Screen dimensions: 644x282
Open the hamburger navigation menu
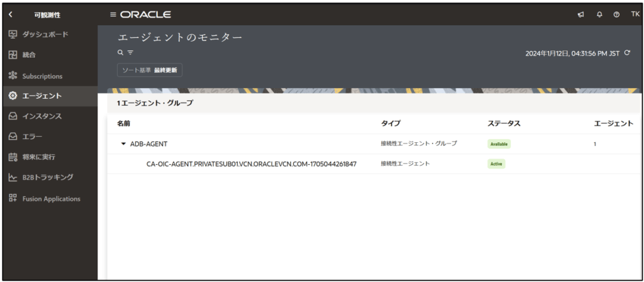click(113, 15)
